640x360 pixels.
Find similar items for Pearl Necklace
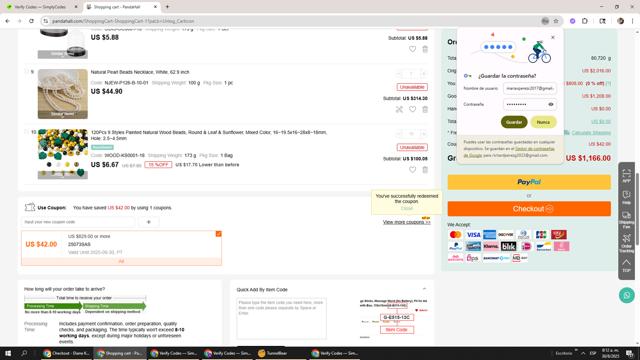[399, 109]
